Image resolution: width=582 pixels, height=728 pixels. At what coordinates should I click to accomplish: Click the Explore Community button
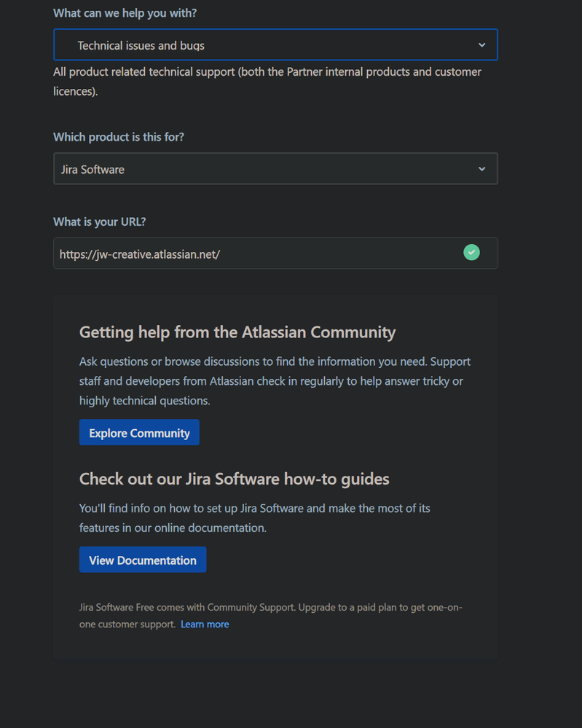pos(139,433)
